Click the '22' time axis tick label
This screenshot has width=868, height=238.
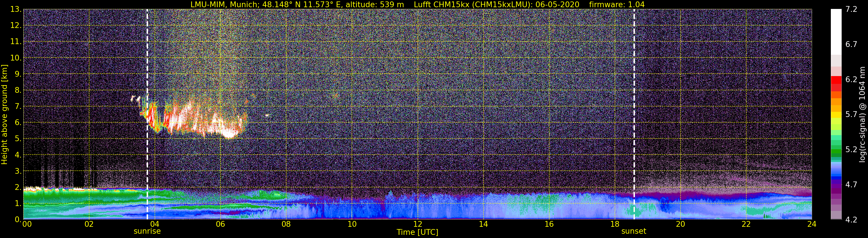746,224
